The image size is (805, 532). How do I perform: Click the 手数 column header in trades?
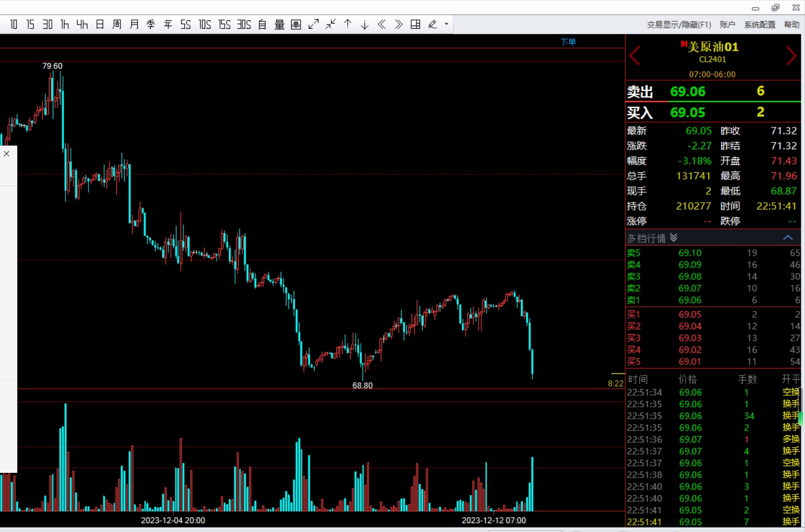pyautogui.click(x=747, y=379)
